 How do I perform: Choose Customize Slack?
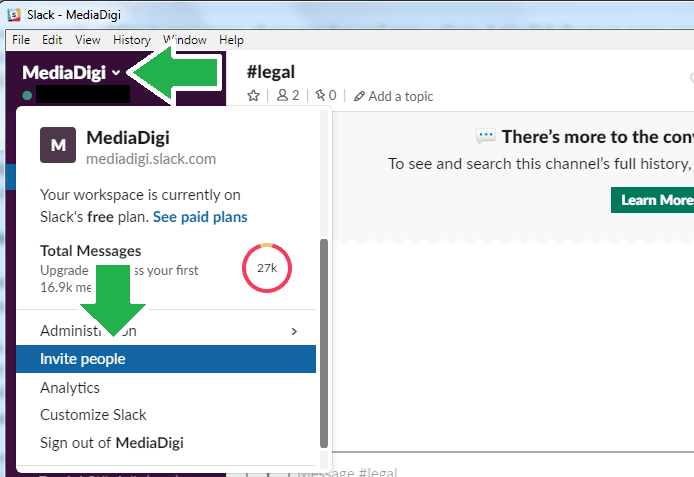coord(166,415)
